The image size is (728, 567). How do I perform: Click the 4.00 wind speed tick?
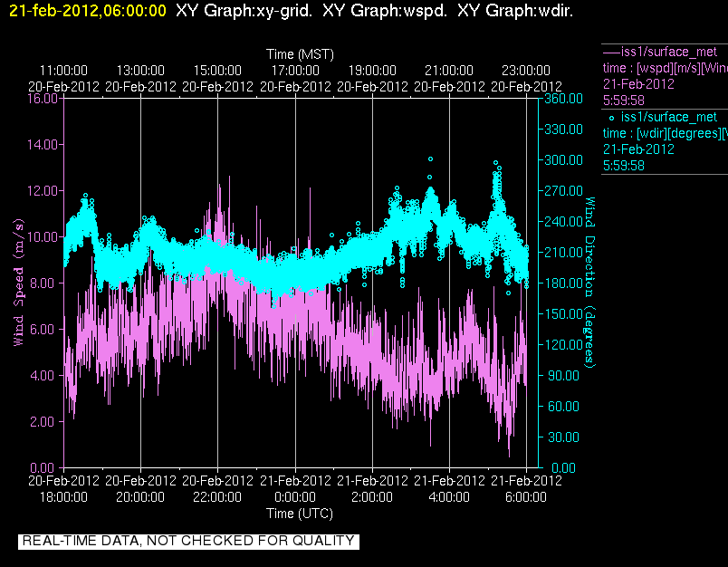44,375
